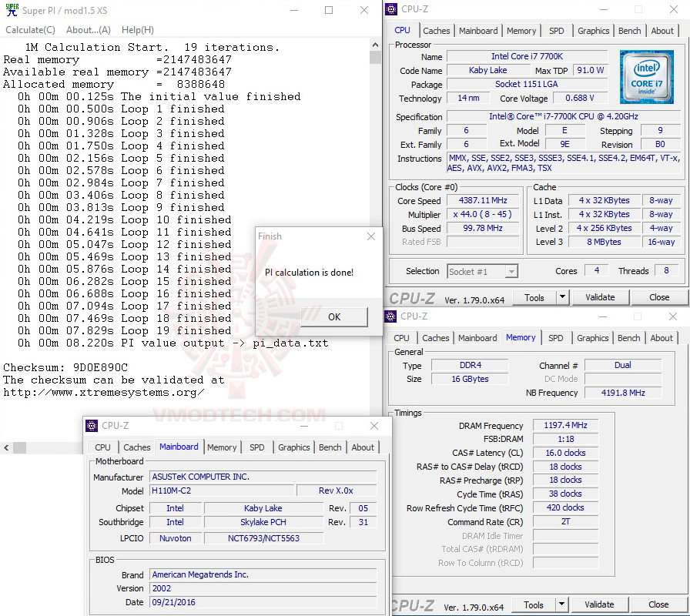Screen dimensions: 690x616
Task: Open the Bench tab on the top CPU-Z window
Action: coord(629,31)
